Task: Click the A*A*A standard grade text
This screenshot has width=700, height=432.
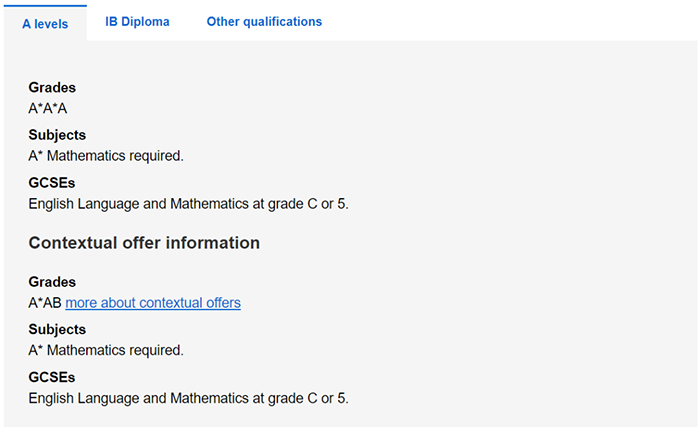Action: [x=48, y=108]
